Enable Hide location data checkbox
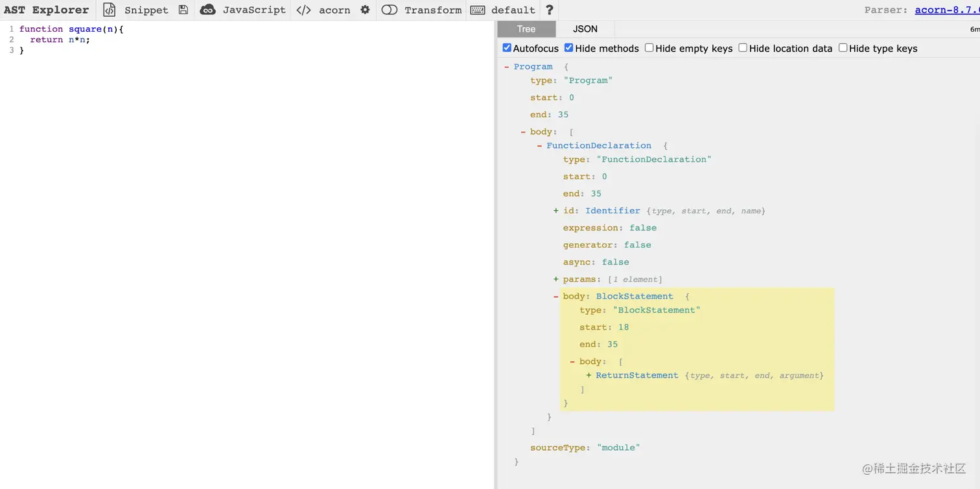 coord(743,48)
